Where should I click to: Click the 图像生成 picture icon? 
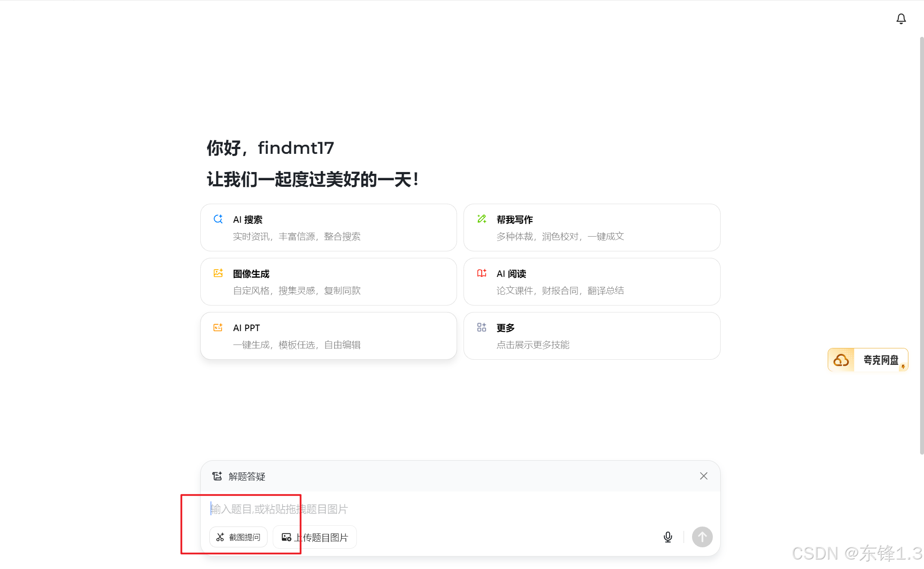click(218, 273)
